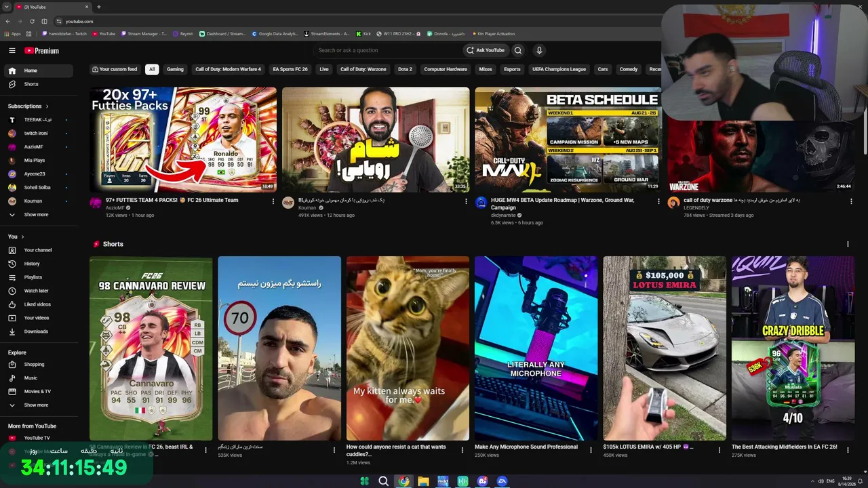Viewport: 868px width, 488px height.
Task: Select the Gaming filter chip
Action: (175, 69)
